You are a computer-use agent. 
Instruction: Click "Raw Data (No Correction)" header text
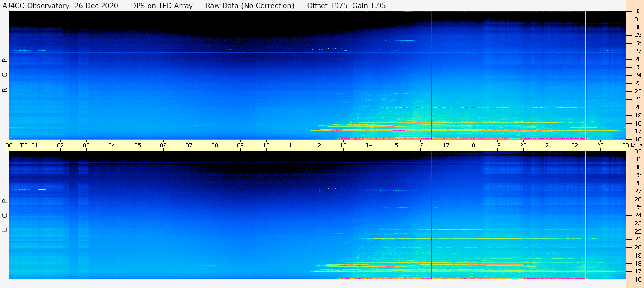pyautogui.click(x=250, y=6)
